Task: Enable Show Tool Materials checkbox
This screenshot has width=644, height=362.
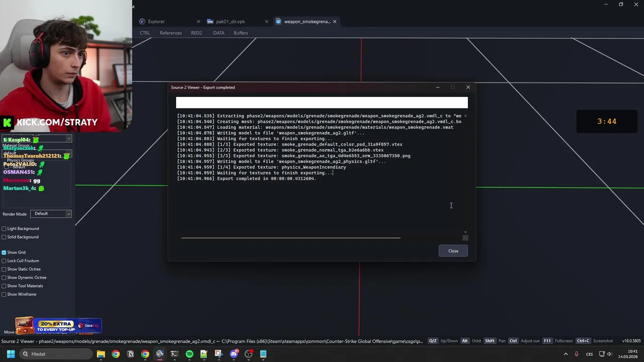Action: (x=4, y=286)
